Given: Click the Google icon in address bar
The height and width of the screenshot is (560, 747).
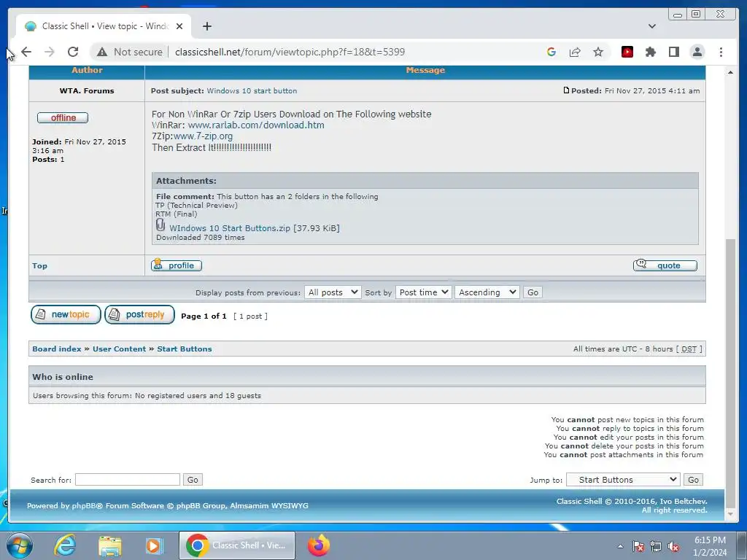Looking at the screenshot, I should [551, 52].
